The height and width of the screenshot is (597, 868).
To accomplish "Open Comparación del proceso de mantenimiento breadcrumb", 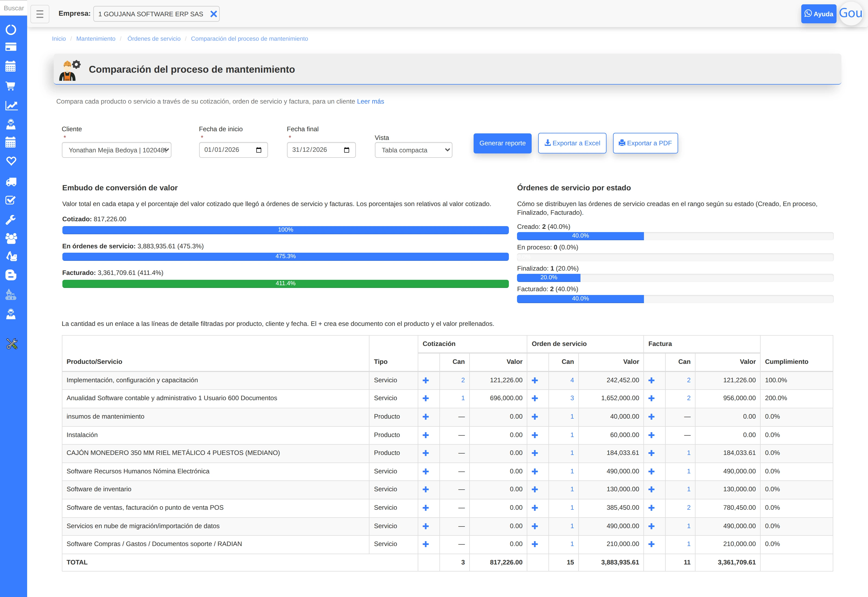I will pos(249,38).
